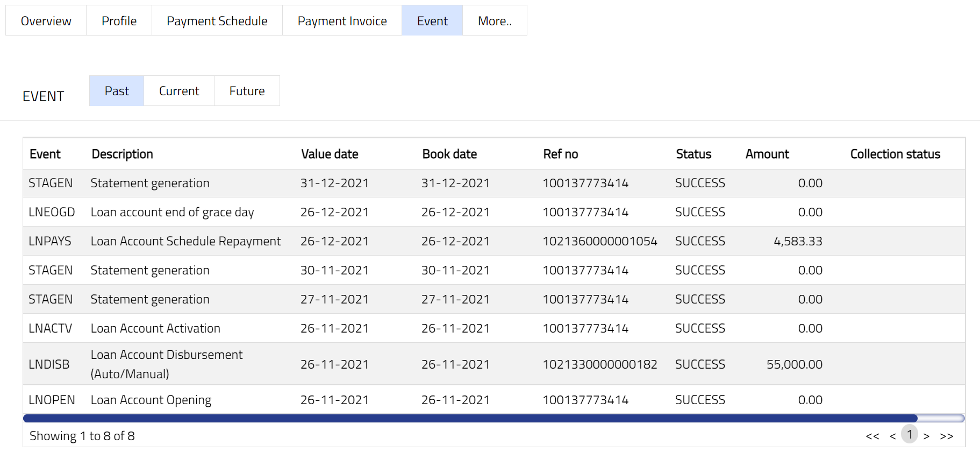Open the Payment Schedule tab
Image resolution: width=980 pixels, height=459 pixels.
[217, 21]
